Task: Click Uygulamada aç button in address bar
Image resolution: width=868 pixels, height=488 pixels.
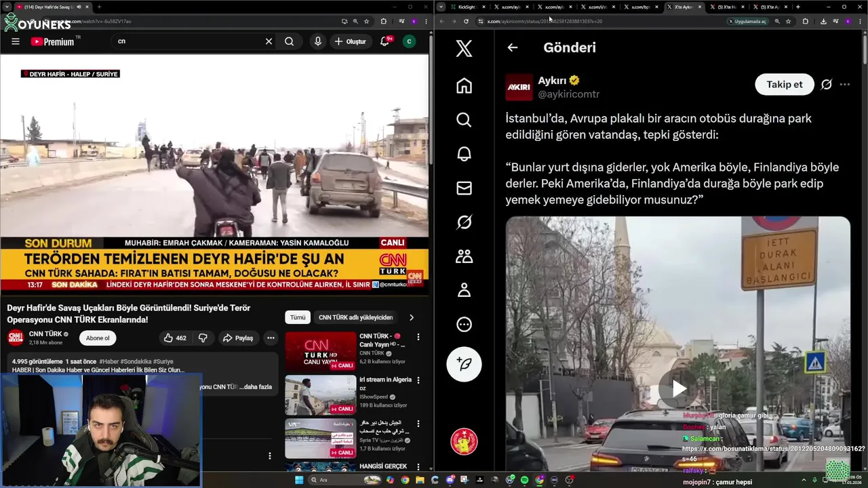Action: (747, 21)
